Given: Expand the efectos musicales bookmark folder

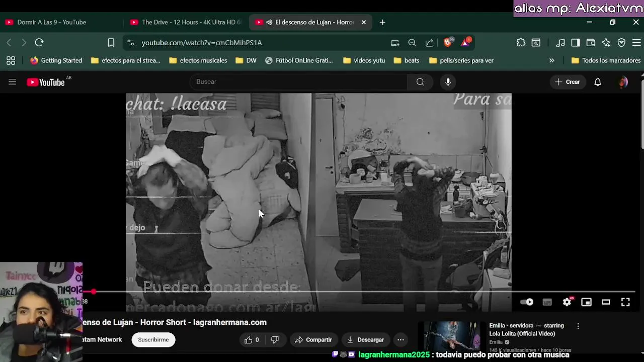Looking at the screenshot, I should pos(198,60).
